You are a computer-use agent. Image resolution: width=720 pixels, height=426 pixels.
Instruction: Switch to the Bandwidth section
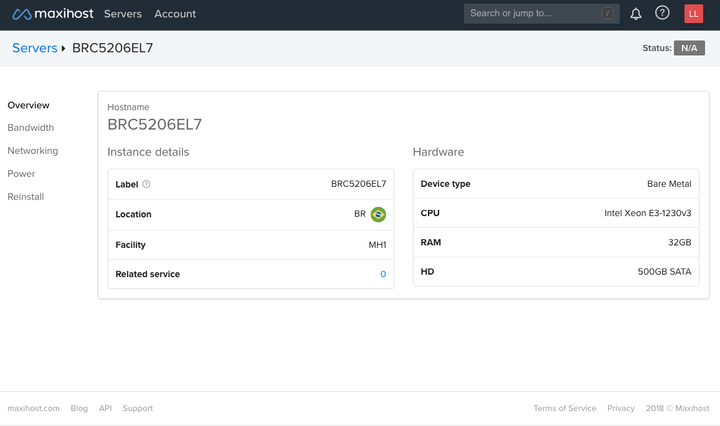pos(31,128)
